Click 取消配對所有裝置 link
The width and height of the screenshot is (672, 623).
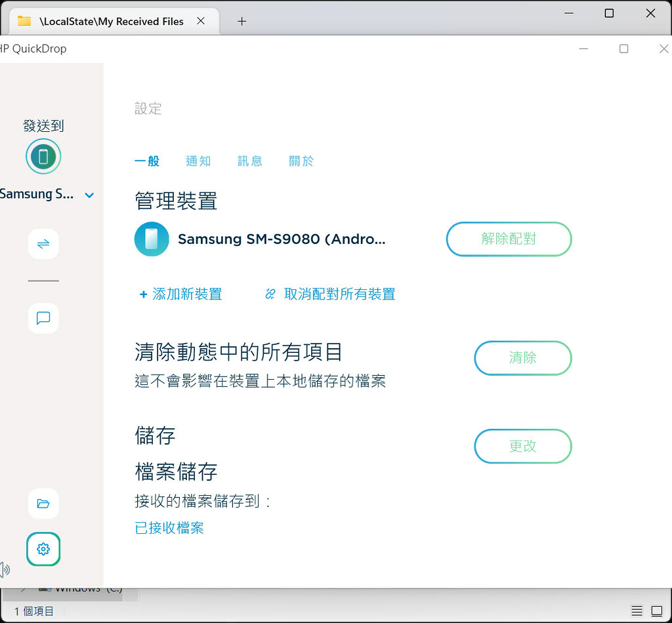[340, 294]
